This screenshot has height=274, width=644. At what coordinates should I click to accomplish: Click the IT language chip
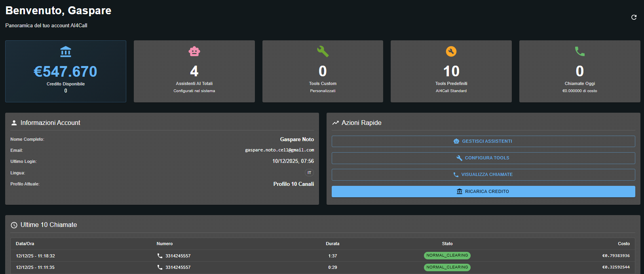(309, 173)
